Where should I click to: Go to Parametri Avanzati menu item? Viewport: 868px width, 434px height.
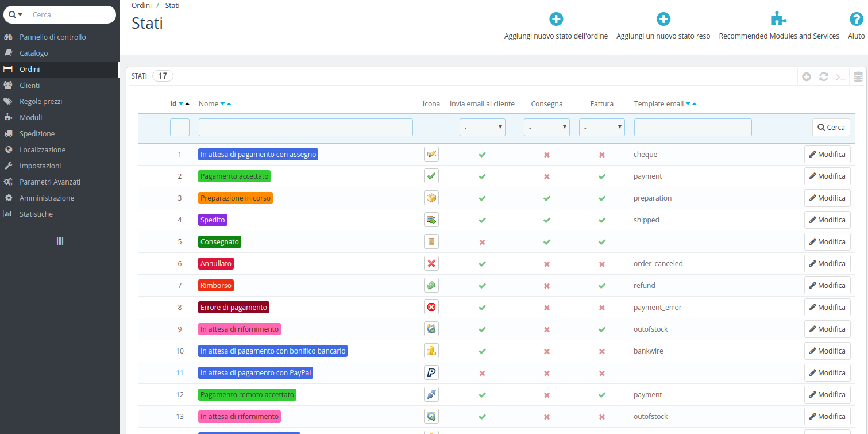[x=50, y=182]
